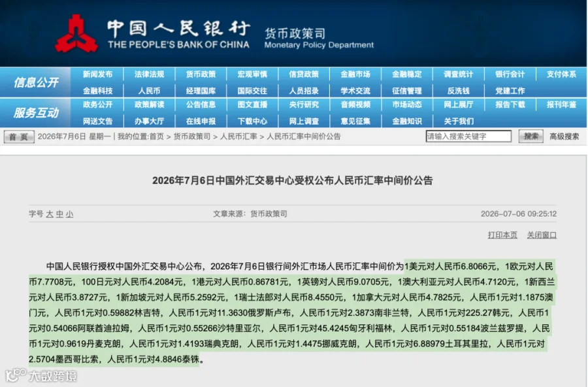Open 人民币汇率中间价公告 breadcrumb link
The image size is (588, 387).
[x=303, y=136]
